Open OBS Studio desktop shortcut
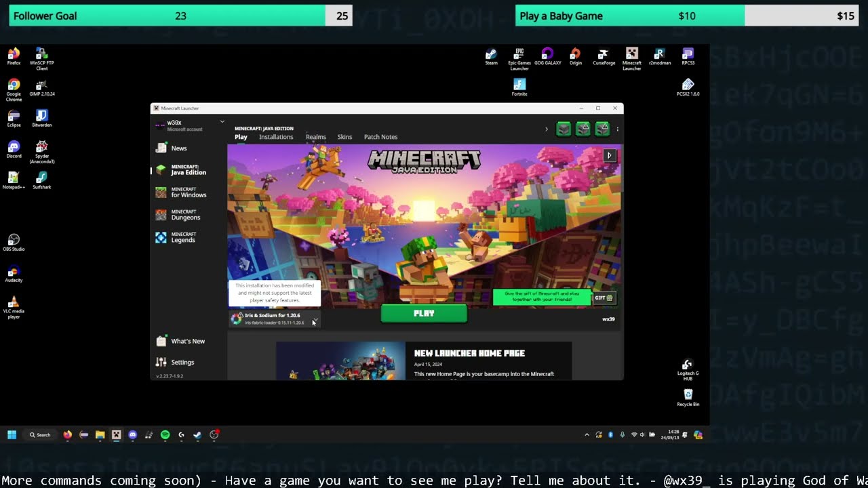868x488 pixels. pyautogui.click(x=14, y=243)
